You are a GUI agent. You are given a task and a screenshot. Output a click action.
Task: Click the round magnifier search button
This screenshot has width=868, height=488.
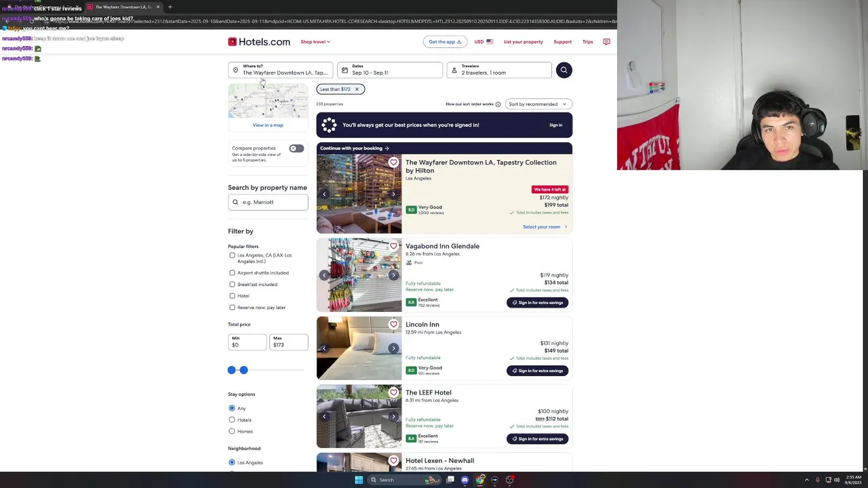[x=564, y=70]
